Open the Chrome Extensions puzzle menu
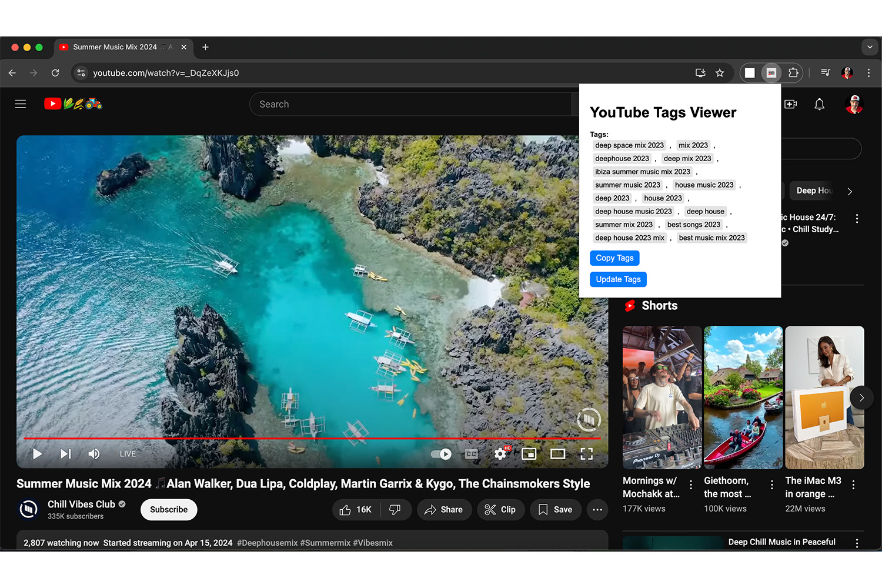The image size is (882, 588). (x=793, y=73)
